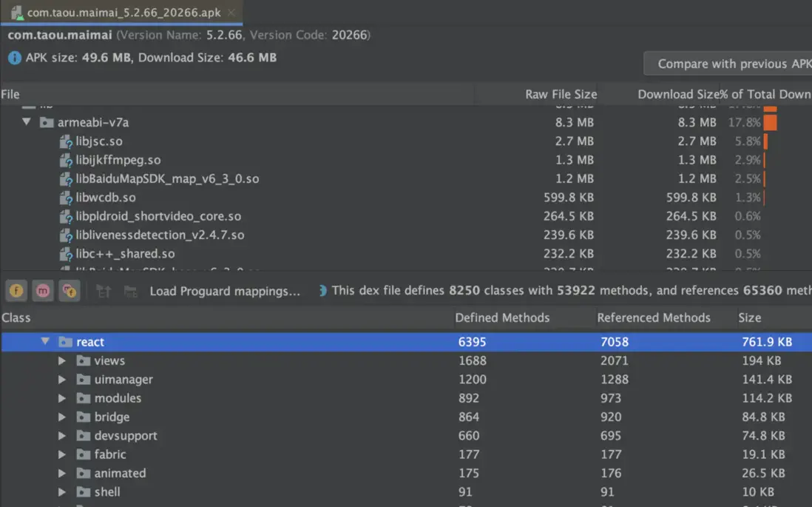Select the libBaiduMapSDK_map_v6_3_0.so row
The width and height of the screenshot is (812, 507).
[167, 179]
